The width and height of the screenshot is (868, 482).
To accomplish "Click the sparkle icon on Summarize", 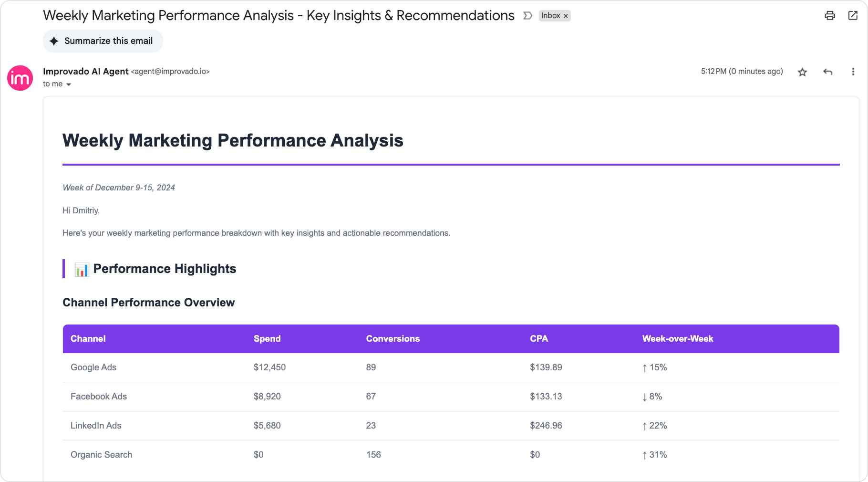I will point(54,41).
